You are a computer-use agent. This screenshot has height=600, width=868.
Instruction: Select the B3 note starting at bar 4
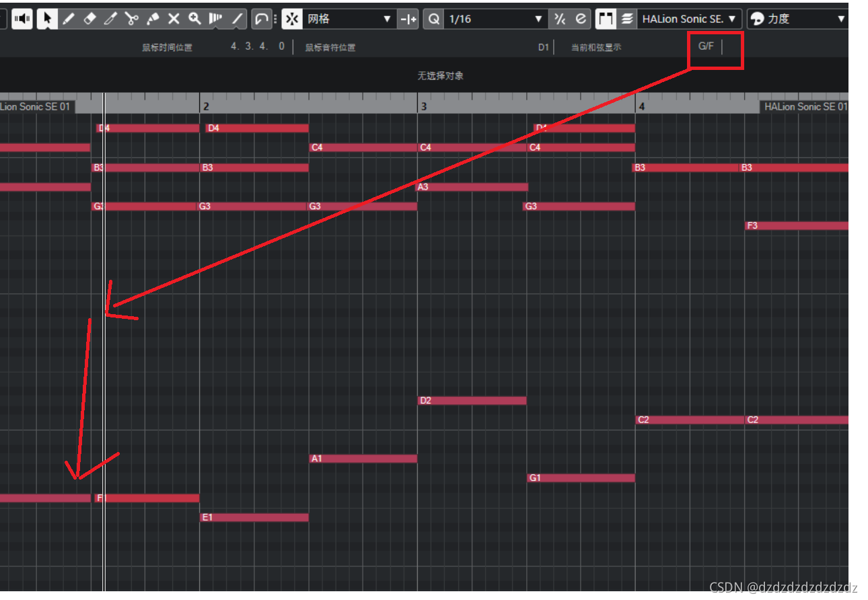[686, 167]
